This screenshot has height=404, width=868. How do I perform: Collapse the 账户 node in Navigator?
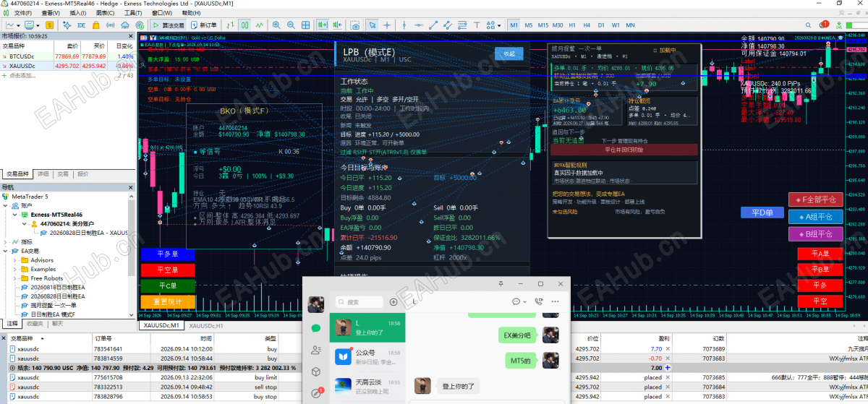[7, 205]
